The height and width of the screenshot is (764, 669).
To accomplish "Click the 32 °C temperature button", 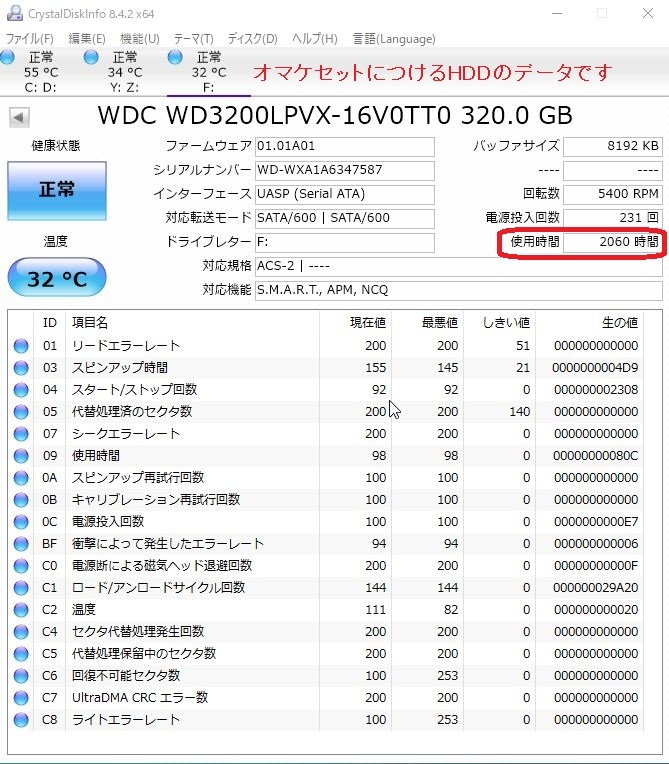I will [57, 278].
